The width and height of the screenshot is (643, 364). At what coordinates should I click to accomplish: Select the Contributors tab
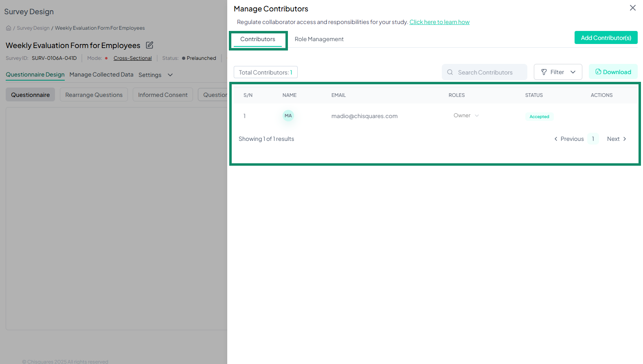tap(258, 39)
